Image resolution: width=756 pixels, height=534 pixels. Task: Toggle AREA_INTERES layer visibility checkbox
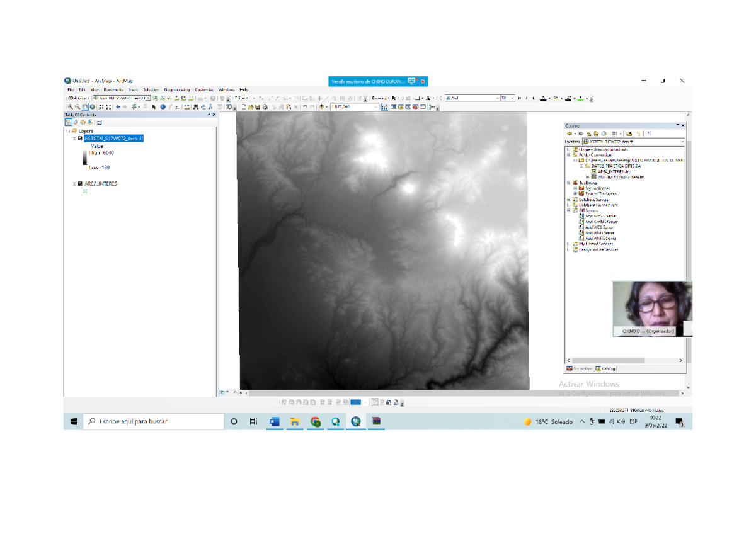[x=80, y=184]
